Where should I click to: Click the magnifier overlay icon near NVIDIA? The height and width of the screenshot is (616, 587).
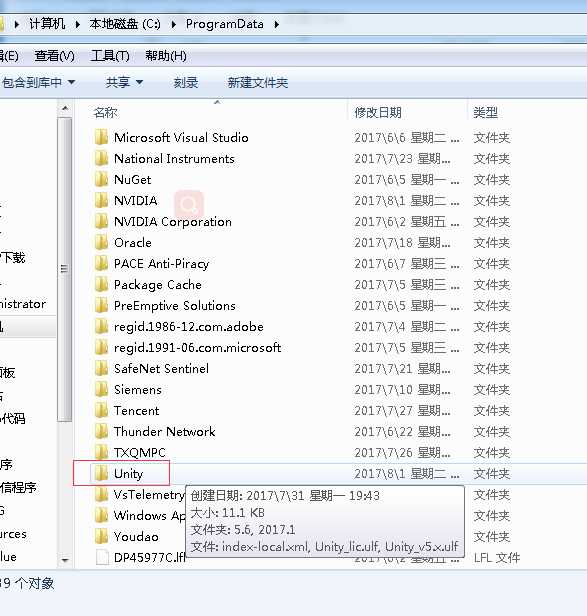(x=189, y=204)
